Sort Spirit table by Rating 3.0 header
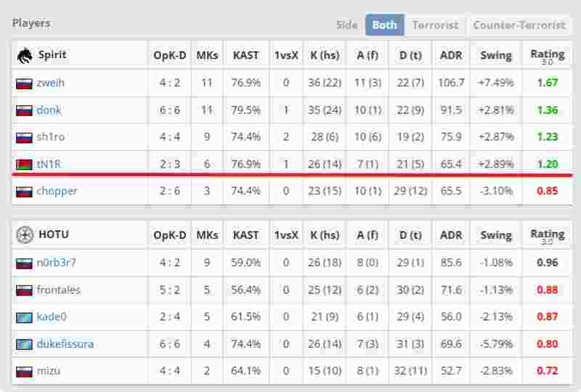 pos(547,56)
